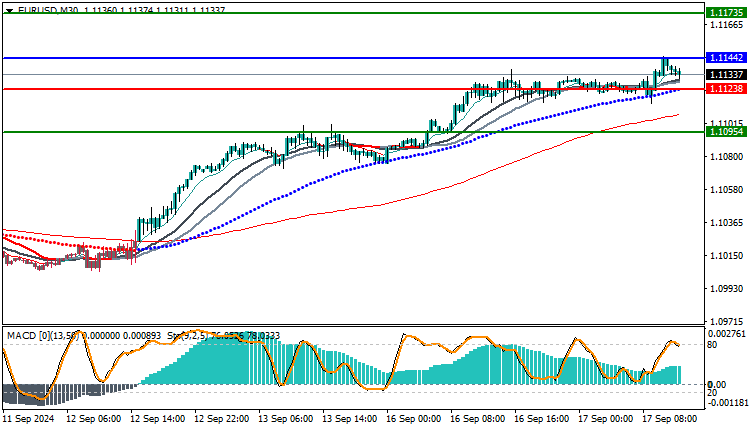This screenshot has width=750, height=430.
Task: Click the 1.10800 price scale value
Action: [x=727, y=156]
